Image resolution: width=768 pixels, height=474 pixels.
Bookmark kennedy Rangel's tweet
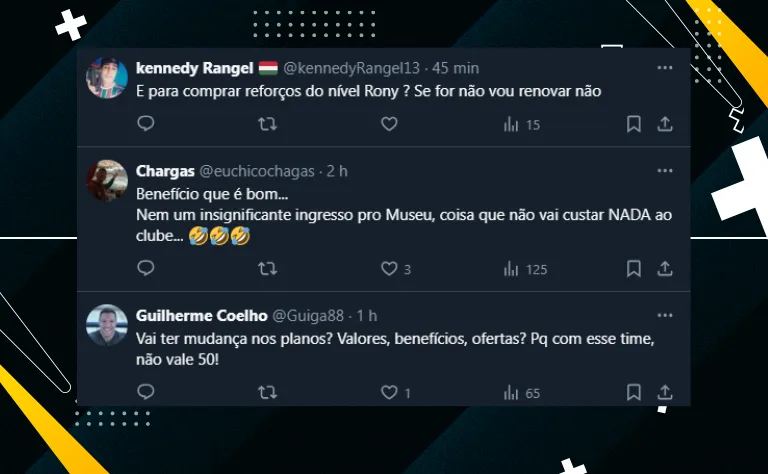[633, 124]
